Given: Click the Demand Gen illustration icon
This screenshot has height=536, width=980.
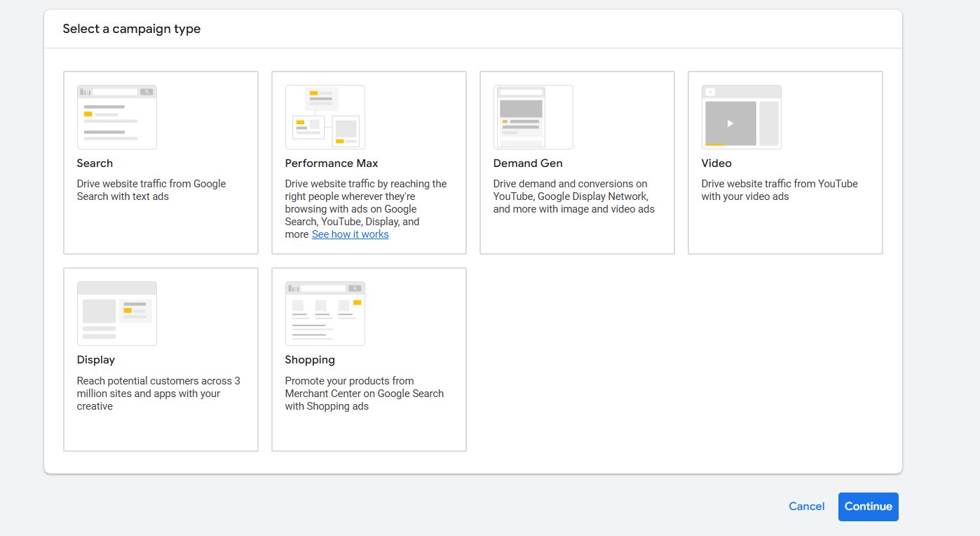Looking at the screenshot, I should (533, 117).
